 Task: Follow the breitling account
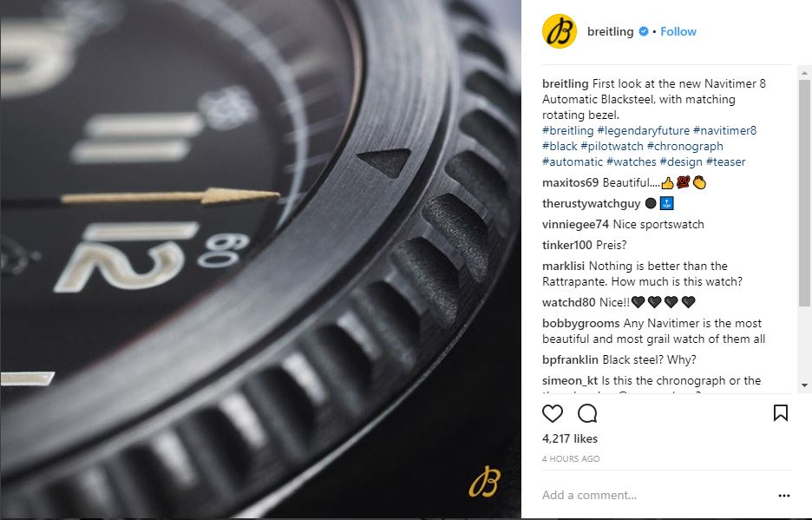coord(678,31)
